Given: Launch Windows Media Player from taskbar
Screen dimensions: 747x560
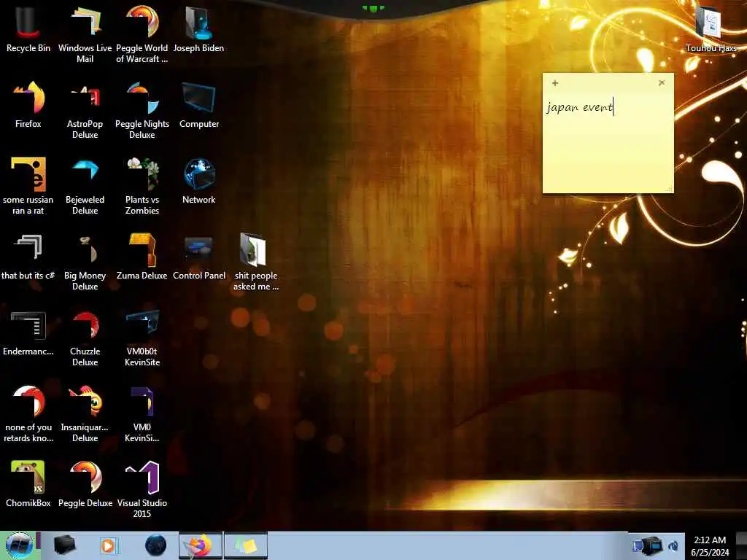Looking at the screenshot, I should (109, 545).
